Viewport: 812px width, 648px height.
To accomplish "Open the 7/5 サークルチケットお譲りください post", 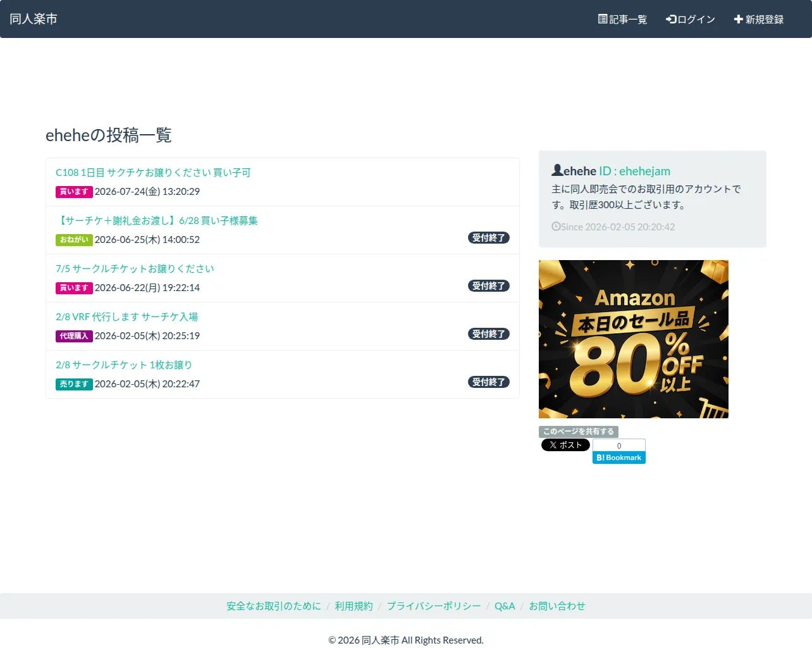I will (x=135, y=268).
